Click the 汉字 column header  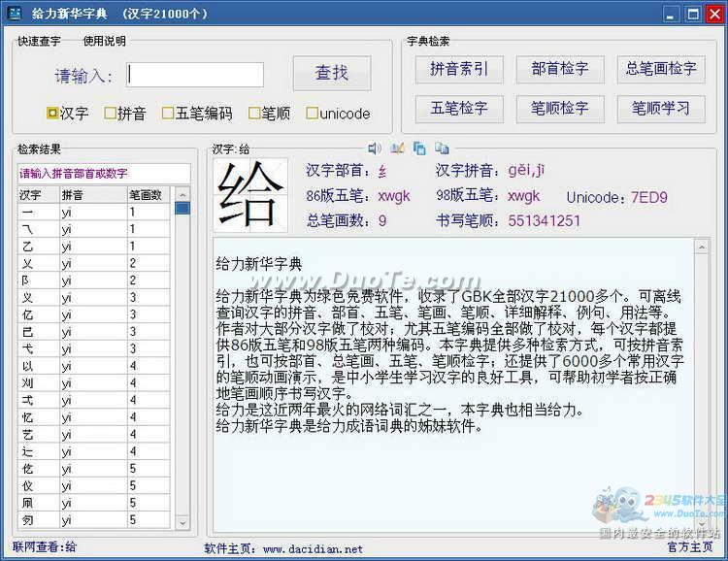[x=39, y=195]
